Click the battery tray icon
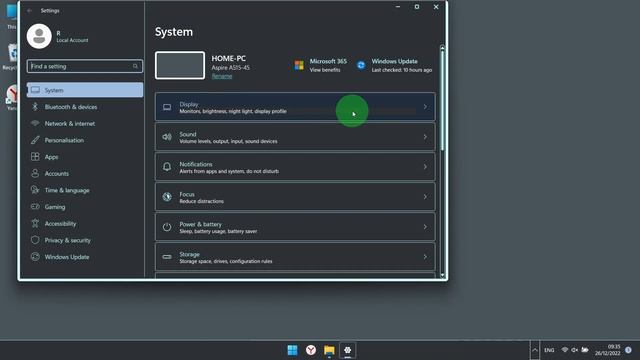Image resolution: width=640 pixels, height=360 pixels. 585,350
